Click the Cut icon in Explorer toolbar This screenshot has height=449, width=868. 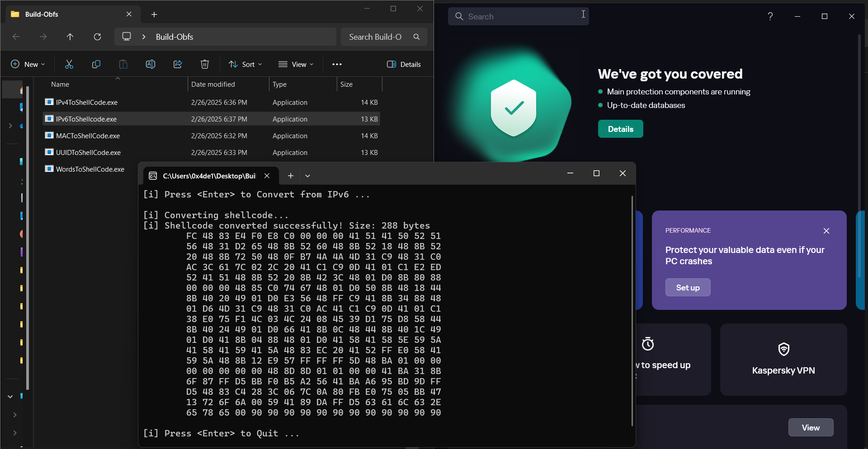click(x=69, y=64)
